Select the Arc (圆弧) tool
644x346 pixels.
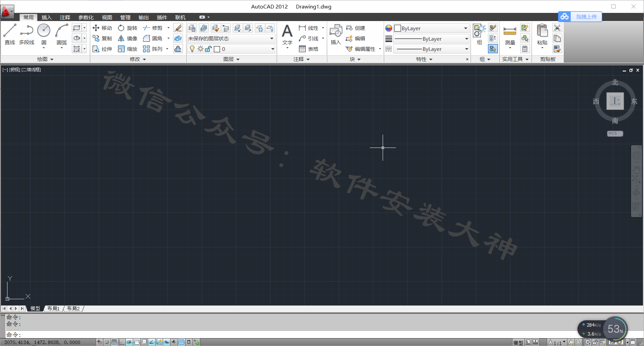point(62,34)
